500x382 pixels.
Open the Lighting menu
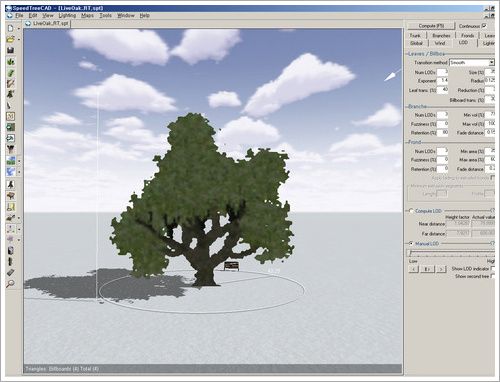pos(67,15)
